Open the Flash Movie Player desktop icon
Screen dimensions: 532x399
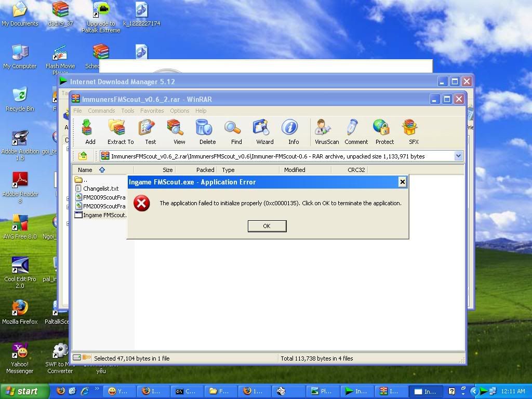tap(60, 59)
